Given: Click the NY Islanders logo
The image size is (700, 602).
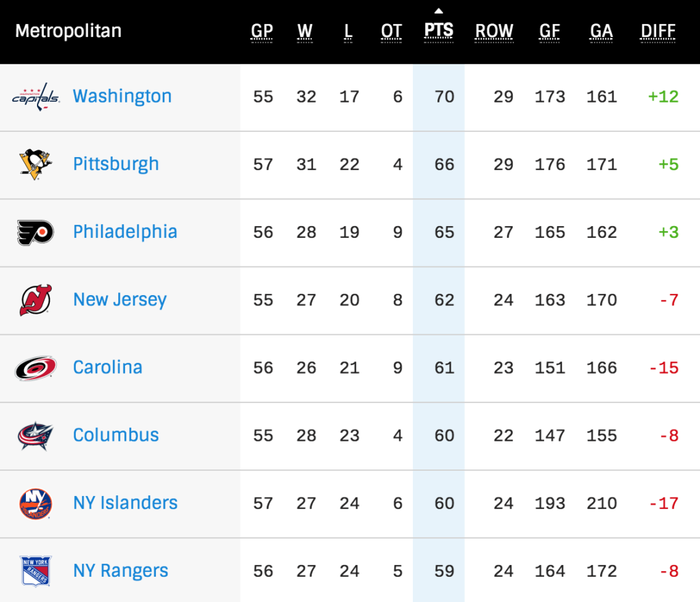Looking at the screenshot, I should [x=36, y=503].
